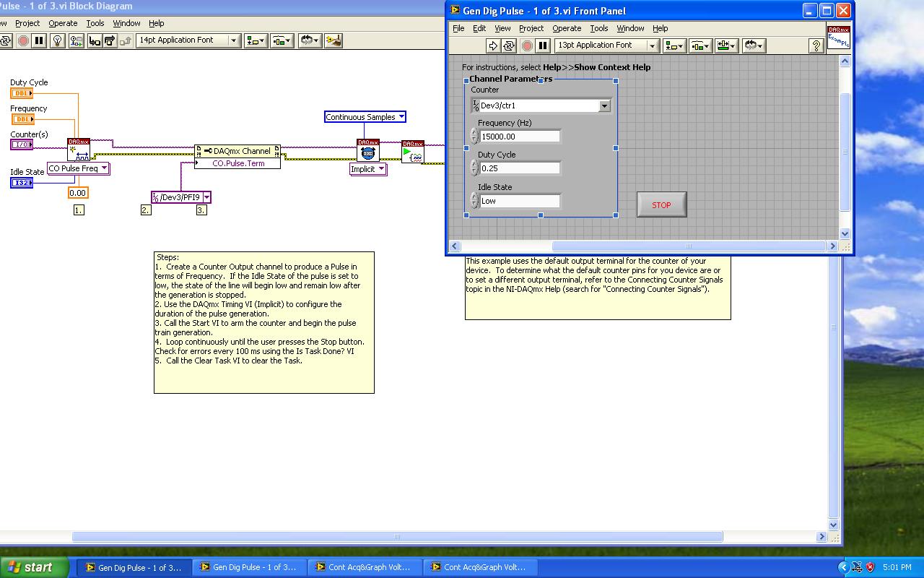The height and width of the screenshot is (578, 924).
Task: Open Align Objects menu in Front Panel
Action: (674, 46)
